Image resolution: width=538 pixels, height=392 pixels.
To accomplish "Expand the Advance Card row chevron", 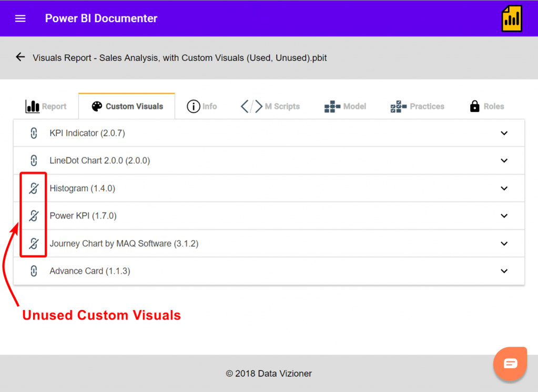I will [x=504, y=271].
